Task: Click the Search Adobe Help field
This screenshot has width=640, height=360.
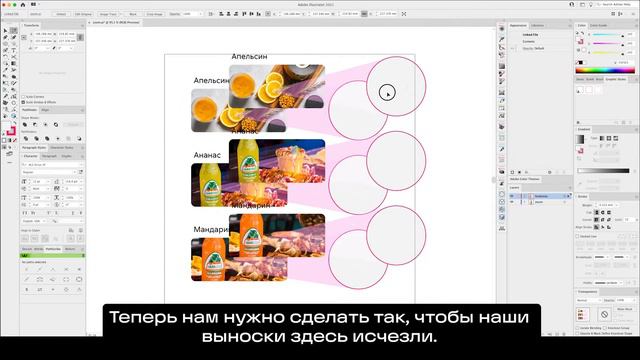Action: (616, 4)
